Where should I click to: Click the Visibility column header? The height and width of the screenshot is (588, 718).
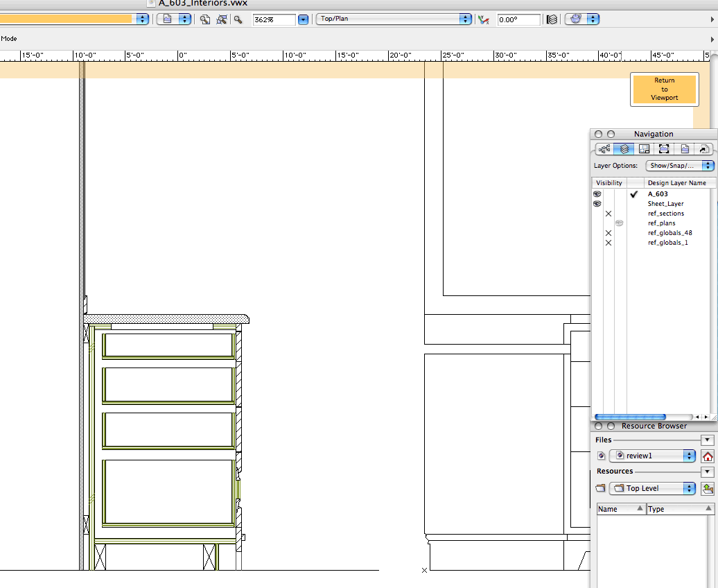coord(609,183)
